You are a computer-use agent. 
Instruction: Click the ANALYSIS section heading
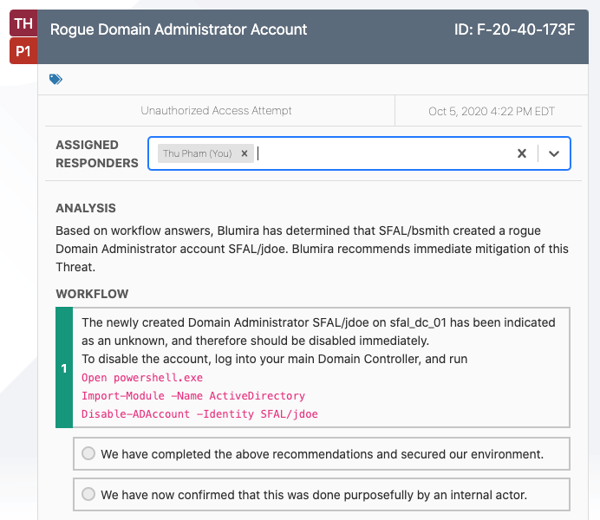(x=85, y=208)
